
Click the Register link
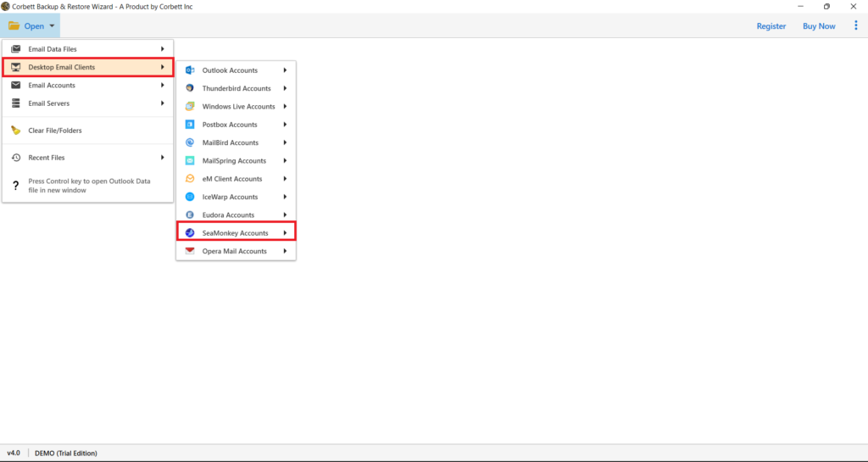tap(771, 26)
